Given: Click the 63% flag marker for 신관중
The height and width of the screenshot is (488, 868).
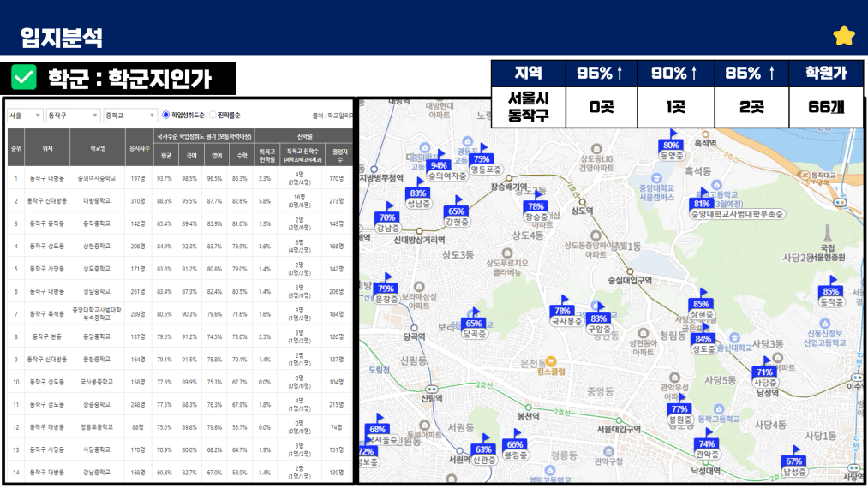Looking at the screenshot, I should (483, 449).
